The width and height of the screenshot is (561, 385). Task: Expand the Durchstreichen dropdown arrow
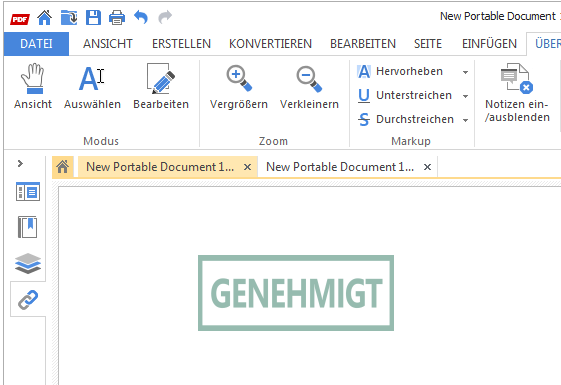(465, 120)
